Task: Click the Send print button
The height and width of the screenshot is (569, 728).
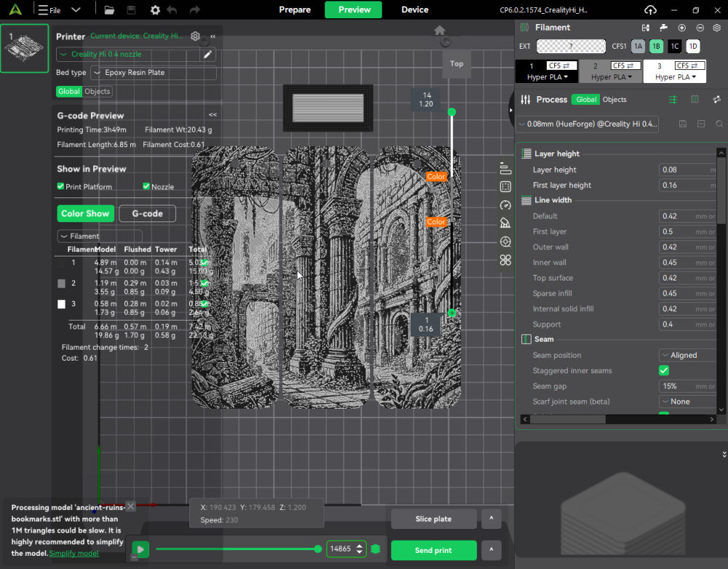Action: pos(434,550)
